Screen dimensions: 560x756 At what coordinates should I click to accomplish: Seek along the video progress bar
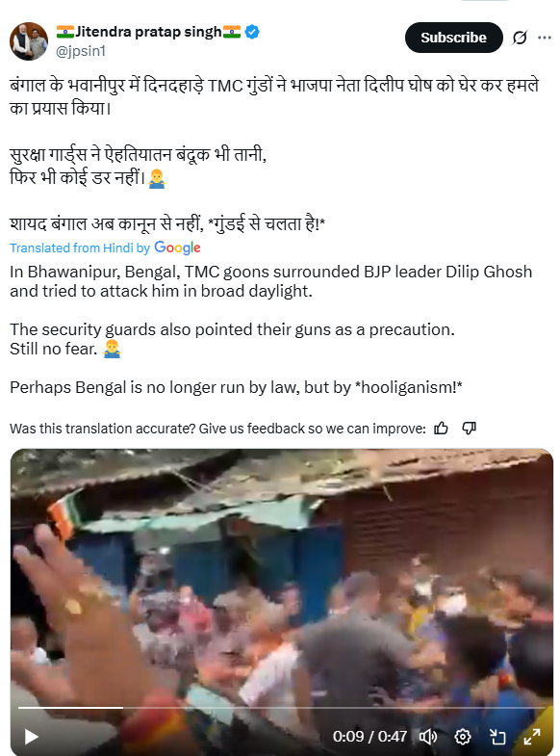tap(282, 708)
